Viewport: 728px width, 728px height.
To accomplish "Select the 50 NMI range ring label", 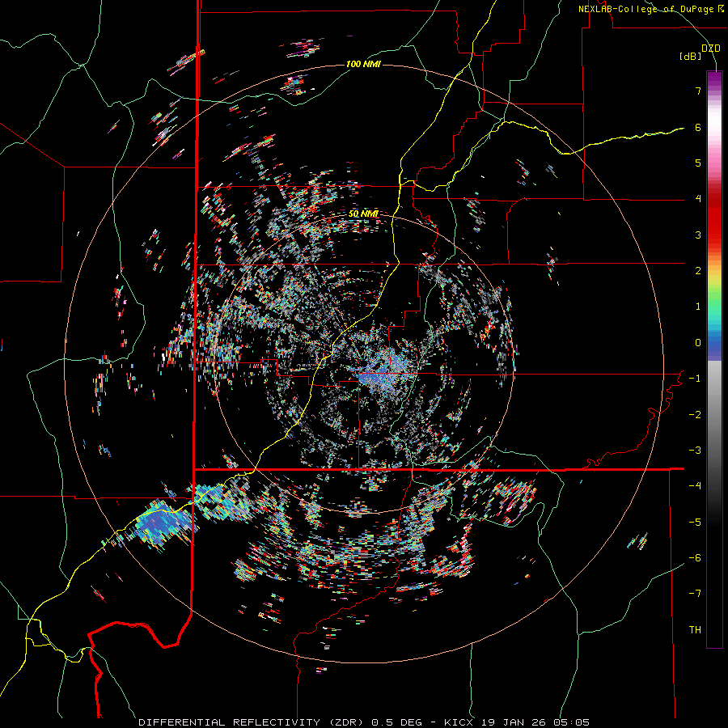I will [x=363, y=214].
